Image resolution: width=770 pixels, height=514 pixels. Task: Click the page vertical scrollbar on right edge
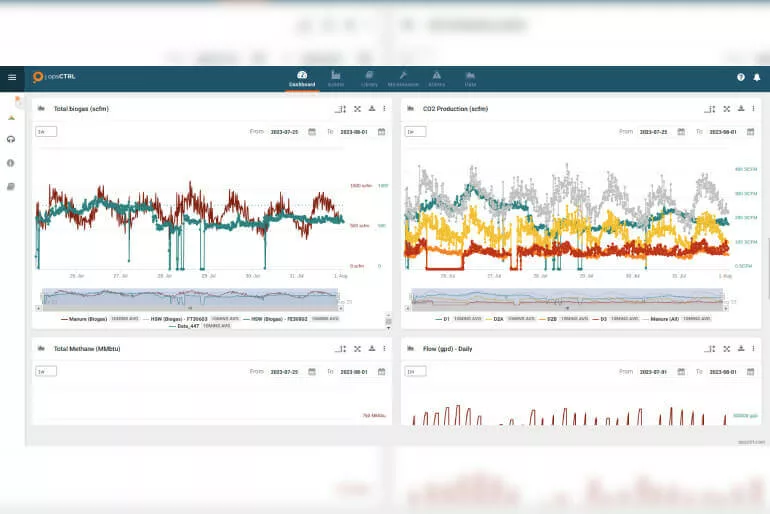coord(767,268)
